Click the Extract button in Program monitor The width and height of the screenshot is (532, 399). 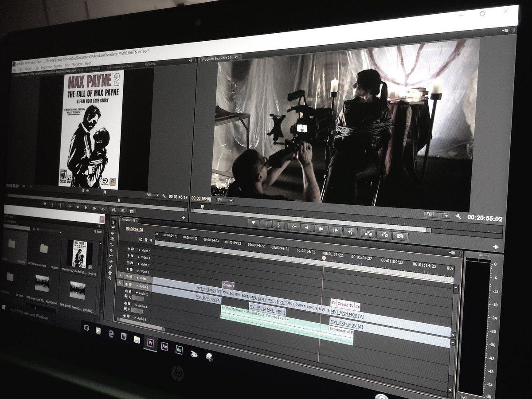tap(384, 235)
